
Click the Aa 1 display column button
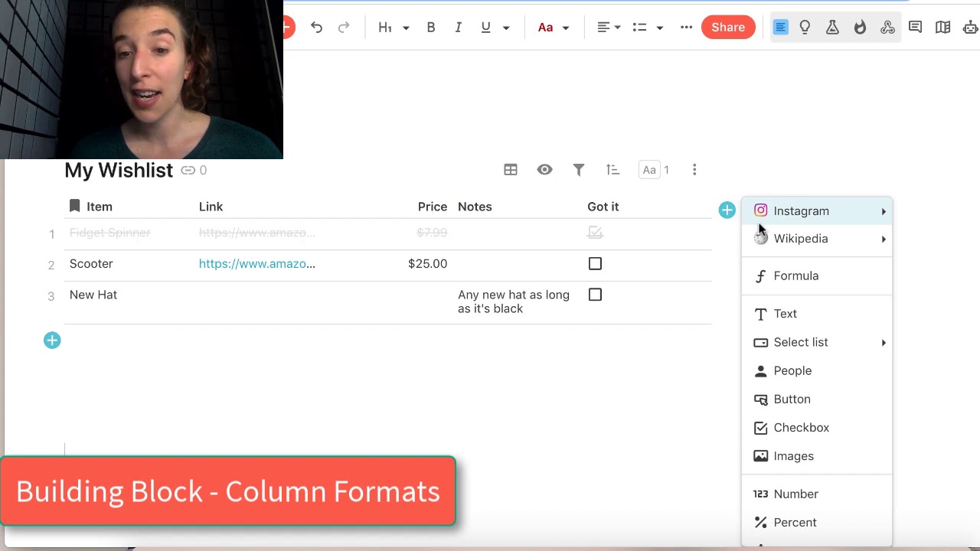click(655, 170)
